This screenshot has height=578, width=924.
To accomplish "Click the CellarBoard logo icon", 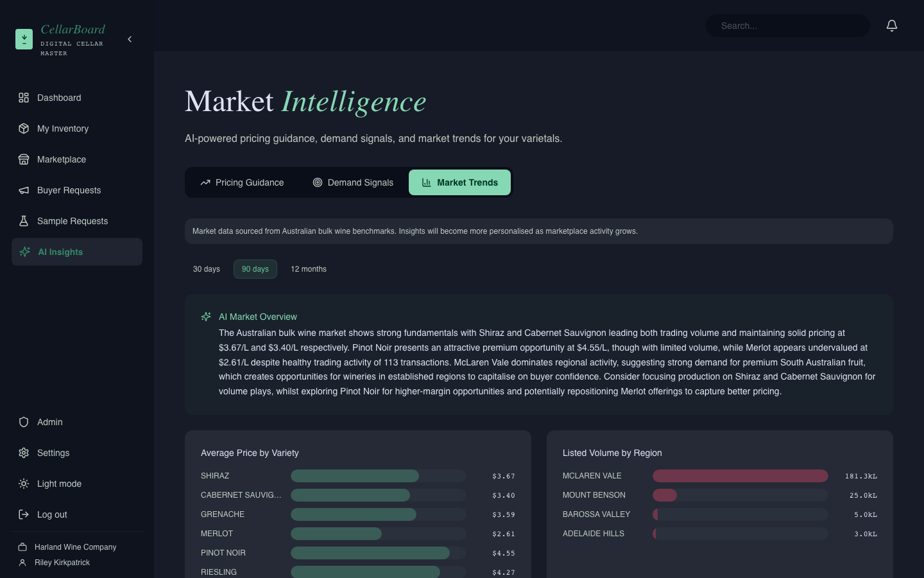I will click(x=24, y=39).
